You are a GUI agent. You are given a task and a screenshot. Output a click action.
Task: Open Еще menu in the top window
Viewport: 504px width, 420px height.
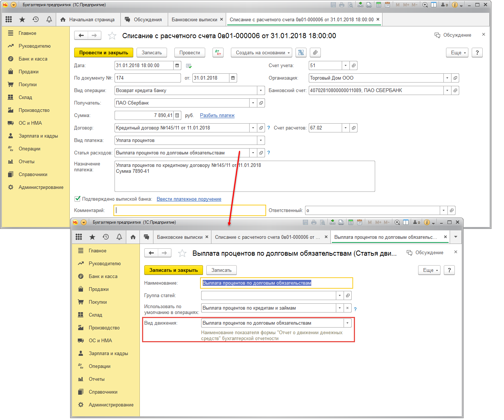pyautogui.click(x=457, y=52)
